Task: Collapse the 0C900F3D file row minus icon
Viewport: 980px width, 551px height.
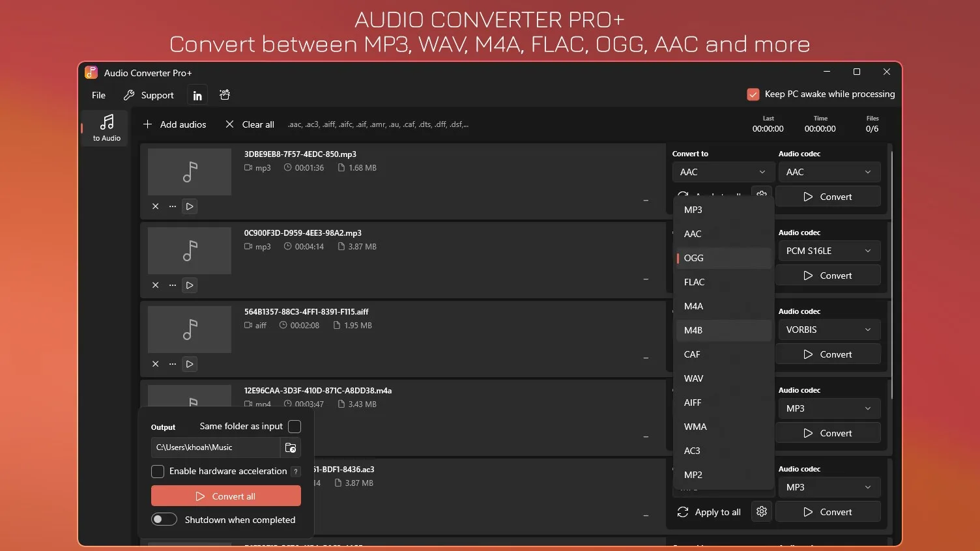Action: click(646, 279)
